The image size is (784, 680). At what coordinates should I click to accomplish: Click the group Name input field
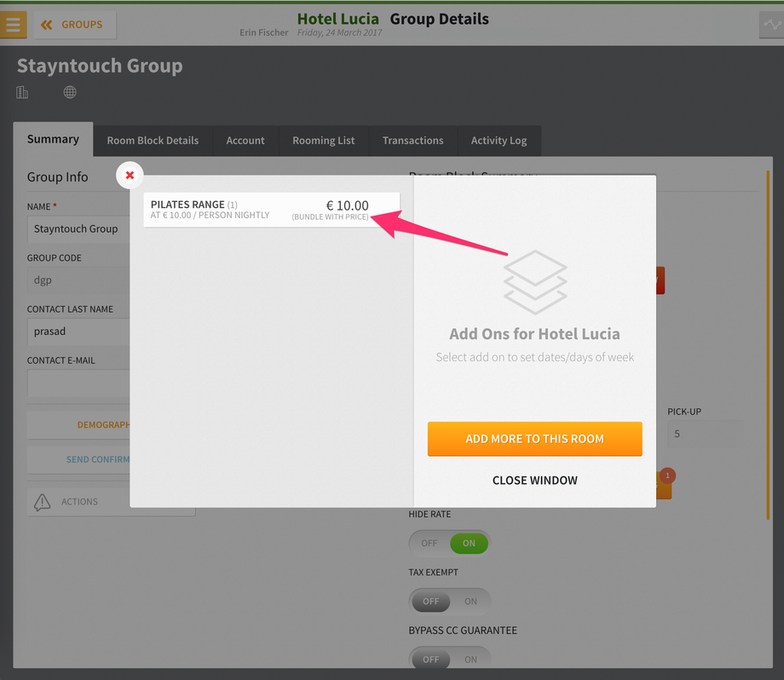[x=78, y=229]
